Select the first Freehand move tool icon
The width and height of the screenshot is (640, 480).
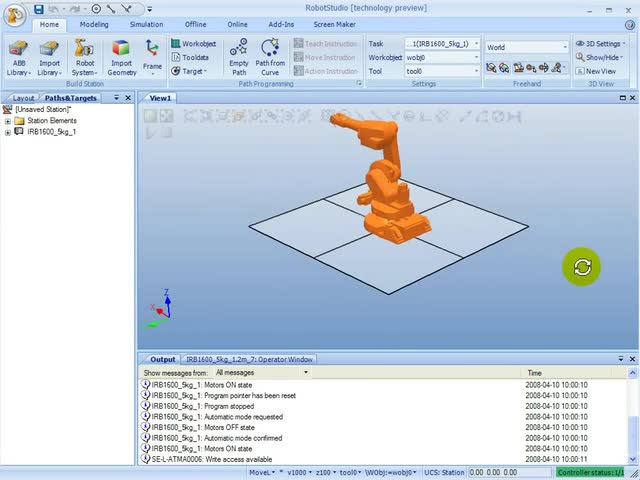point(491,68)
